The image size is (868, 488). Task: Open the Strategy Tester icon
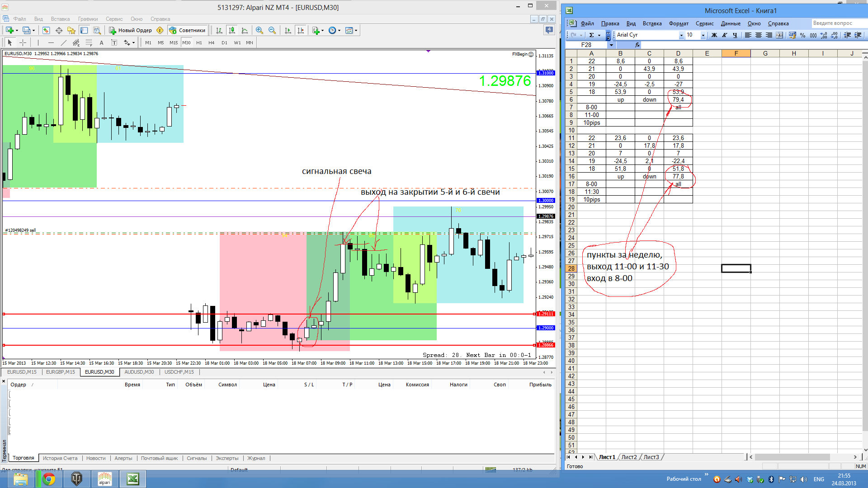tap(97, 30)
